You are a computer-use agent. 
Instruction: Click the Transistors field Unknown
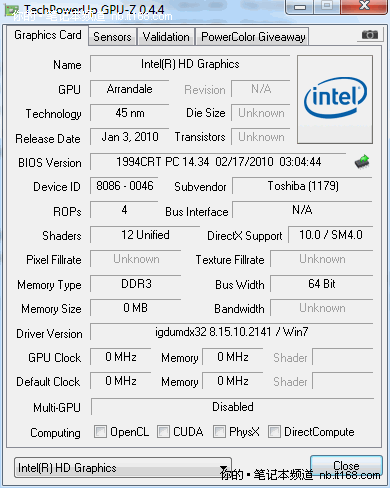pos(261,137)
